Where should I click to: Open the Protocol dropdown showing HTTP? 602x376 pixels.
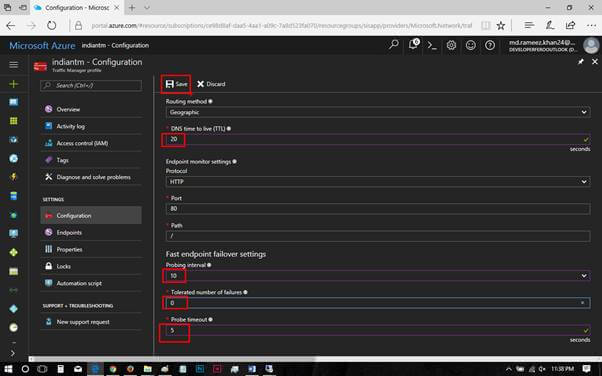click(378, 181)
